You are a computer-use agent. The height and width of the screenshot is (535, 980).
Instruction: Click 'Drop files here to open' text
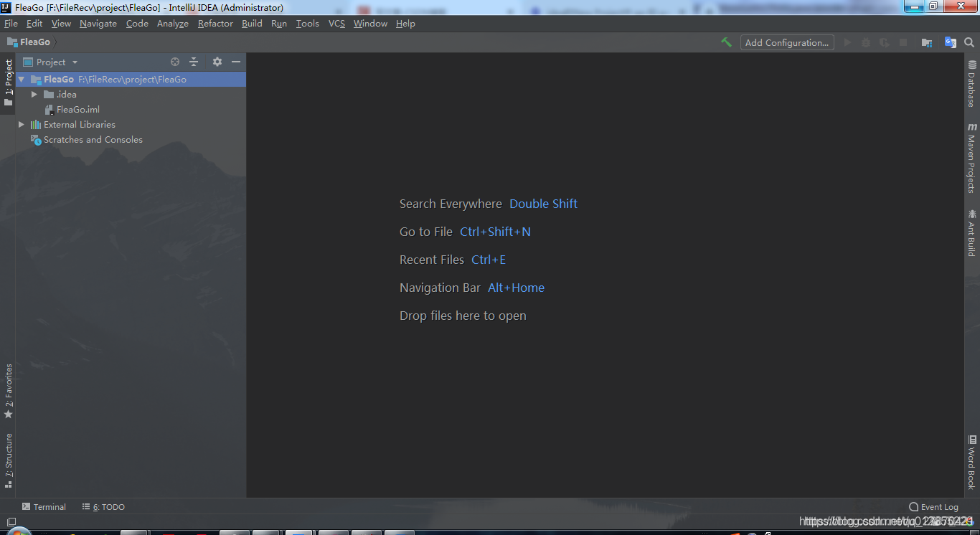pyautogui.click(x=463, y=316)
